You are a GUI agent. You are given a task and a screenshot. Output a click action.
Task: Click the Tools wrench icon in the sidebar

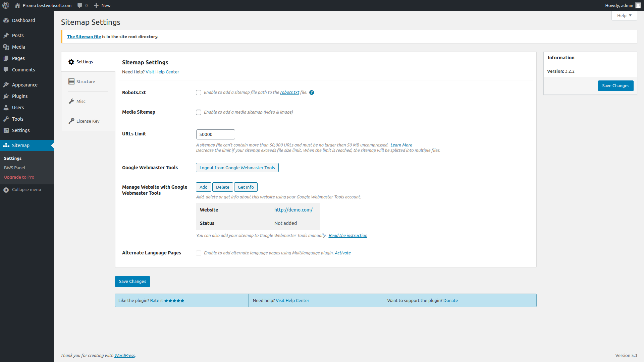coord(6,119)
